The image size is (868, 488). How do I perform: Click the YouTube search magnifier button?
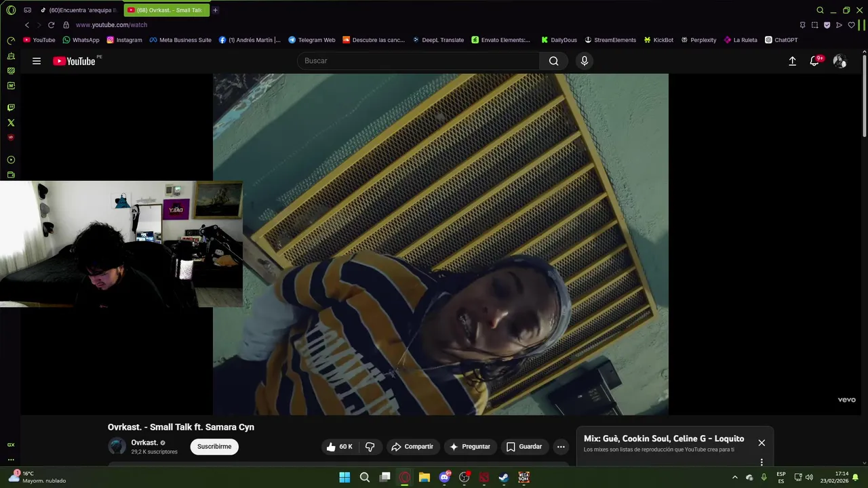(553, 61)
